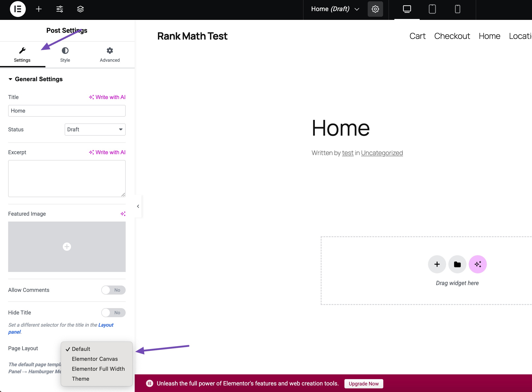Switch to desktop preview mode
The height and width of the screenshot is (392, 532).
click(x=407, y=9)
